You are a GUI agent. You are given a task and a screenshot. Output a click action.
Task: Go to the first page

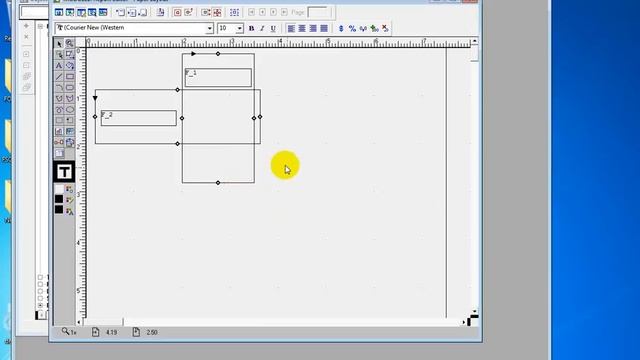pyautogui.click(x=251, y=13)
